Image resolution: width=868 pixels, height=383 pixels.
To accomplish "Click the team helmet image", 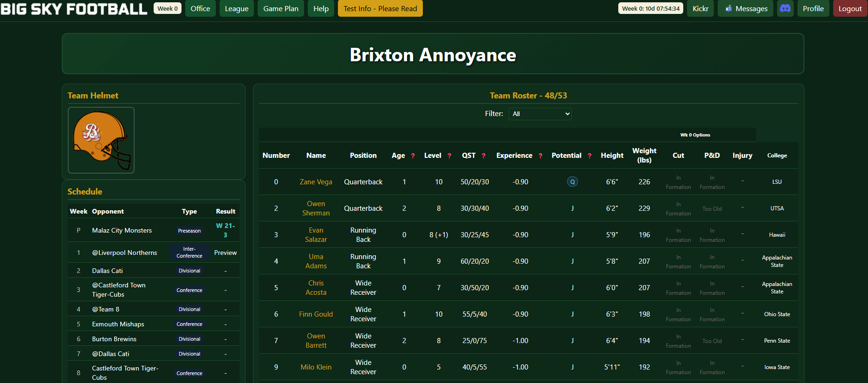I will click(x=101, y=140).
